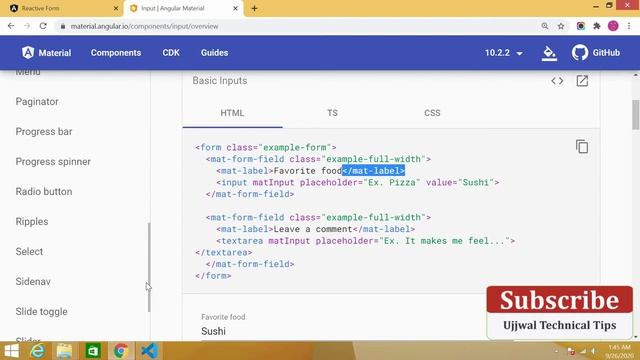Copy example source with copy icon
Image resolution: width=640 pixels, height=360 pixels.
(582, 147)
